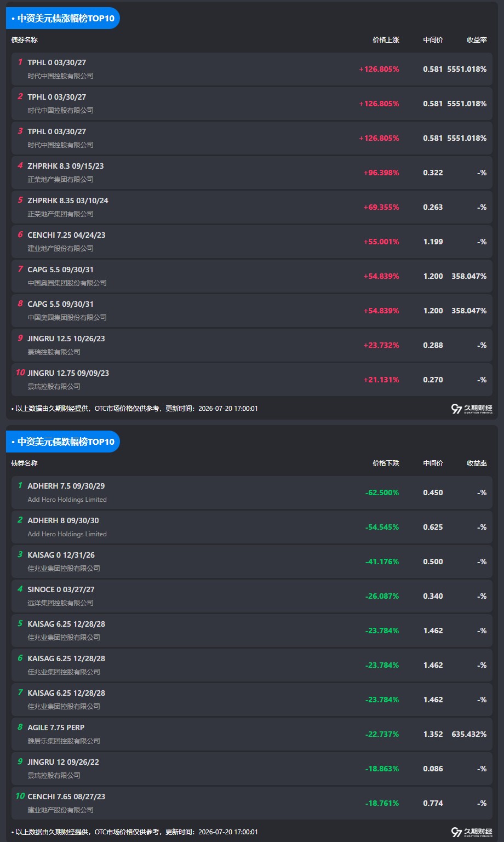This screenshot has width=504, height=842.
Task: Open the ZHPRHK 8.35 03/10/24 bond row
Action: (252, 207)
